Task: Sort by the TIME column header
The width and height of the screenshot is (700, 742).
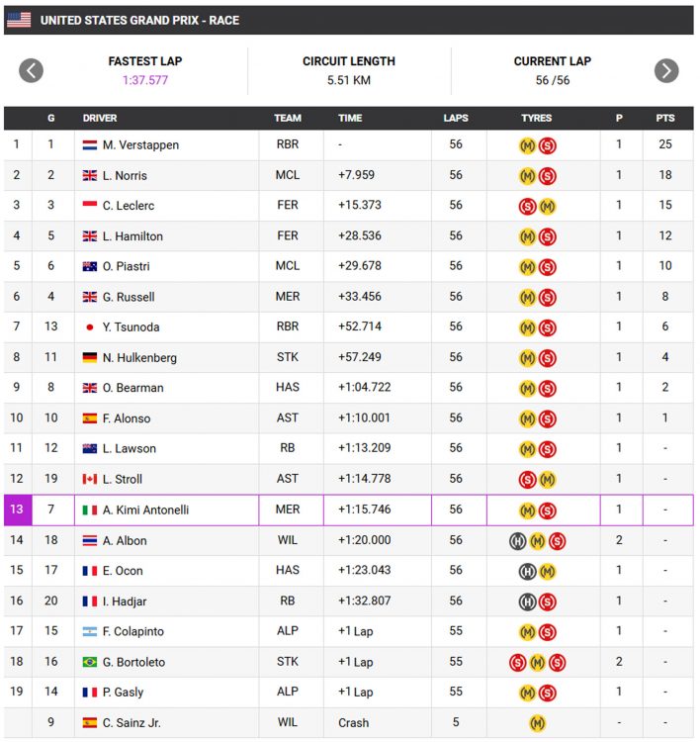Action: click(350, 118)
